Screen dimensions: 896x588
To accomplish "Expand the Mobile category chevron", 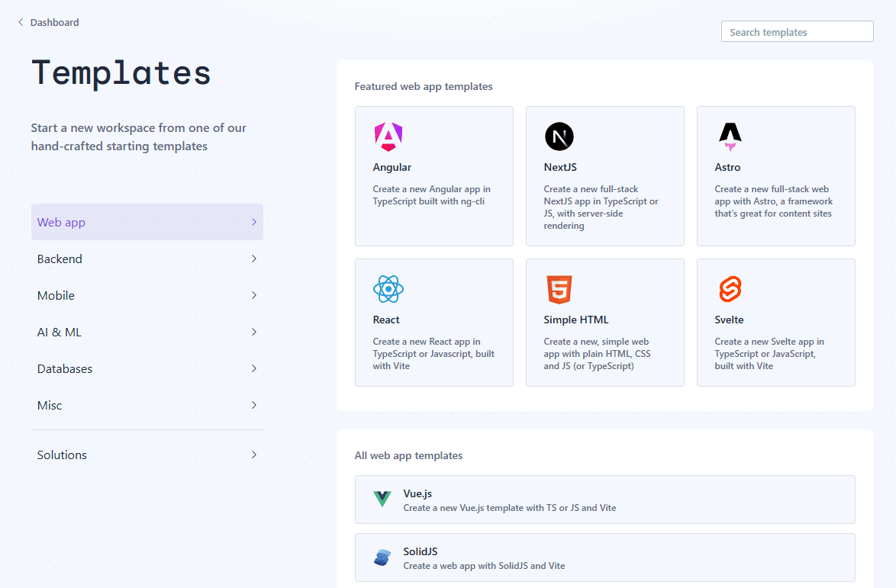I will pyautogui.click(x=253, y=295).
